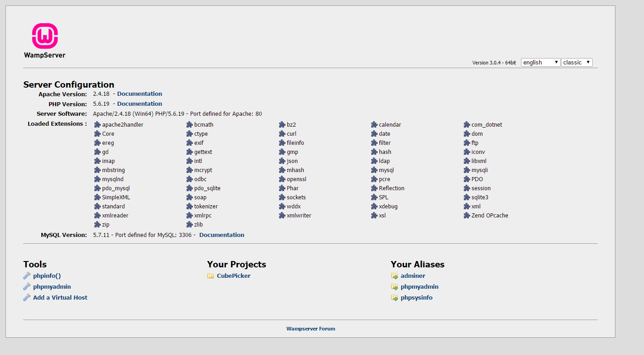Click the puzzle icon beside openssl
Image resolution: width=644 pixels, height=355 pixels.
click(x=282, y=179)
